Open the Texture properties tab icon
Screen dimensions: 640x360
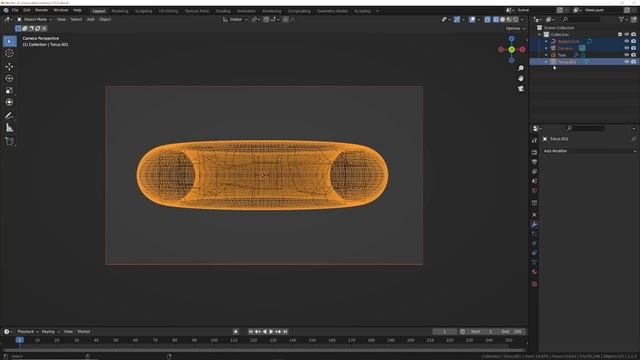pyautogui.click(x=534, y=284)
